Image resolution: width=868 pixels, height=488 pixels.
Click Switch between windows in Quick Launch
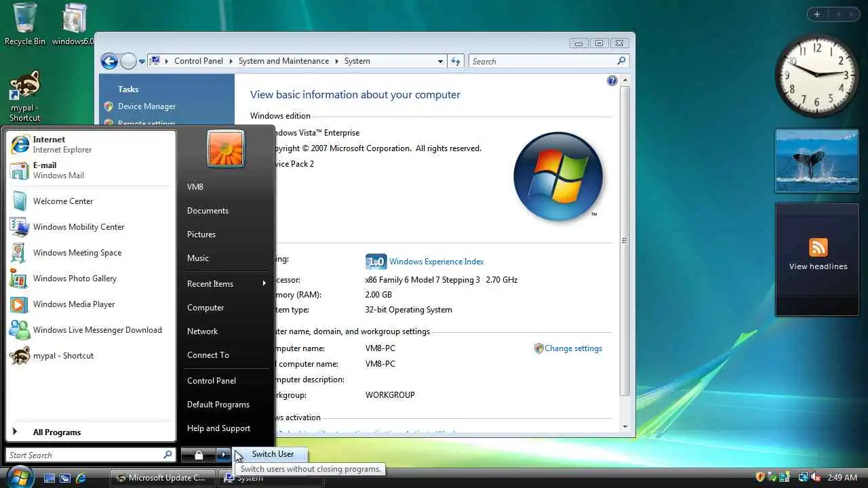(65, 478)
